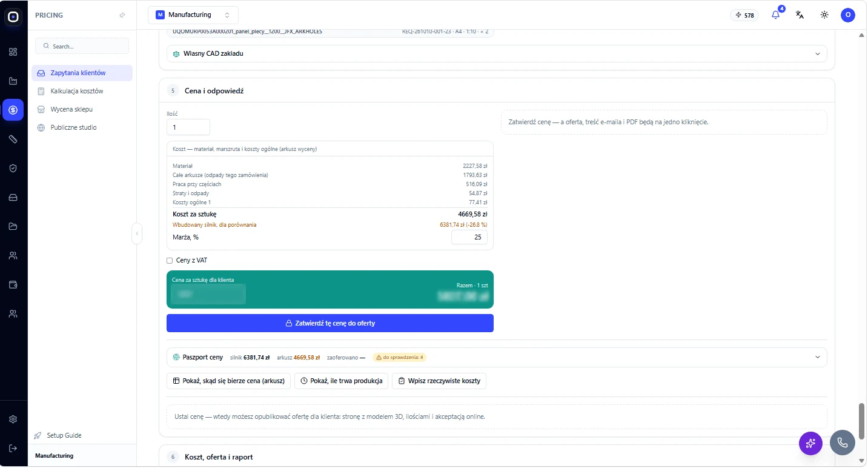The width and height of the screenshot is (868, 468).
Task: Click the phone call floating button
Action: click(x=843, y=443)
